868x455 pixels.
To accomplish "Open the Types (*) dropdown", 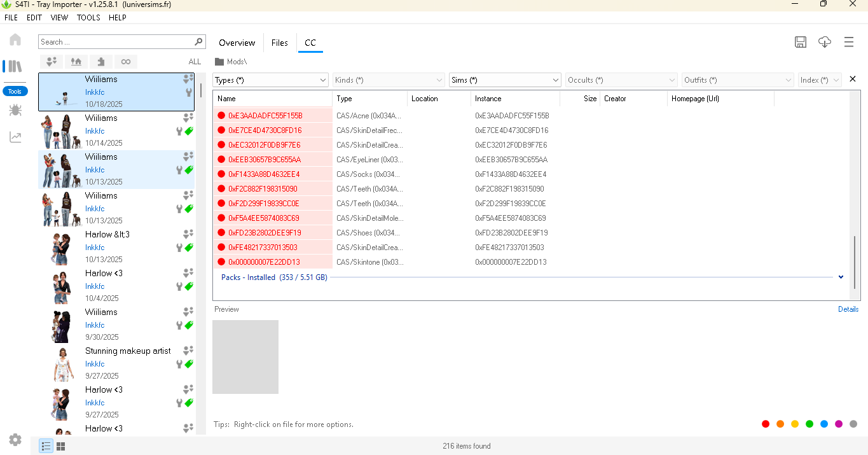I will coord(270,80).
